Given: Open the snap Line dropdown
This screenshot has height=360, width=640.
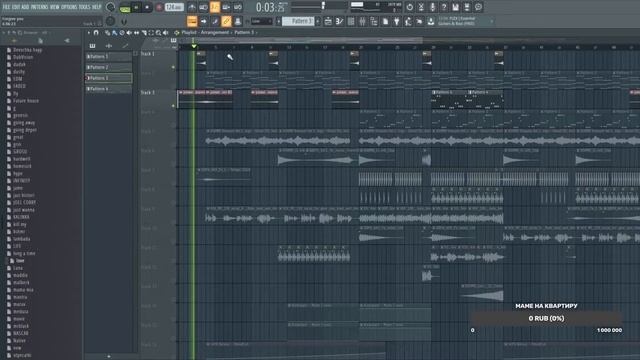Looking at the screenshot, I should 261,21.
